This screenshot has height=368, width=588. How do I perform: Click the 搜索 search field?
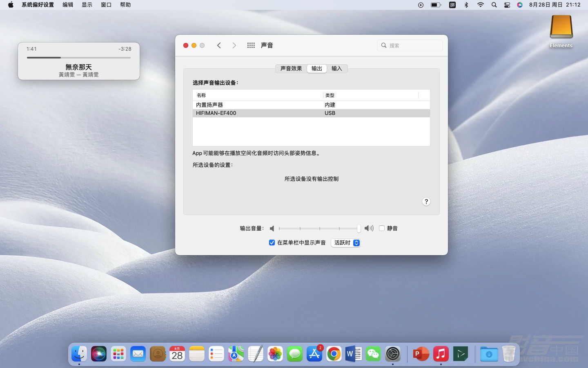pos(410,45)
